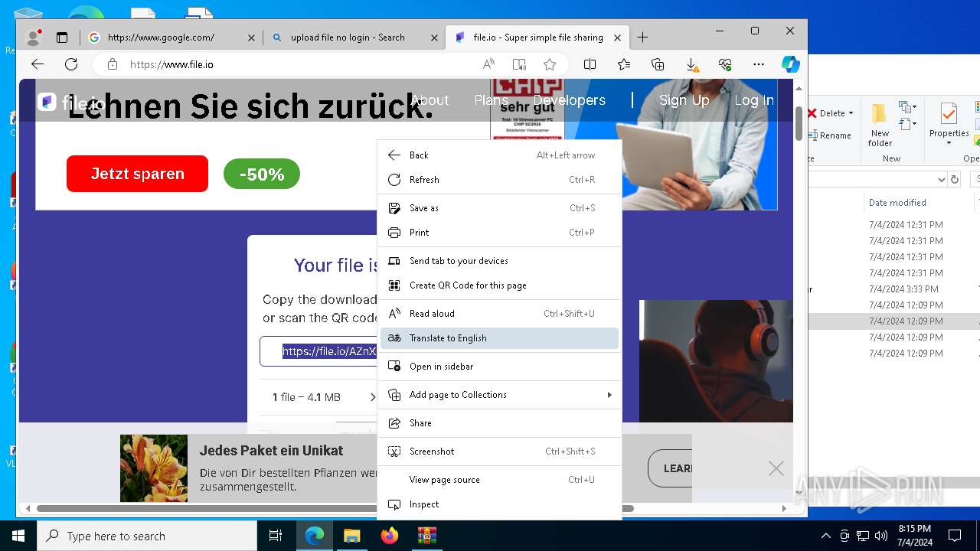The width and height of the screenshot is (980, 551).
Task: Open the Developers link in file.io header
Action: pyautogui.click(x=569, y=100)
